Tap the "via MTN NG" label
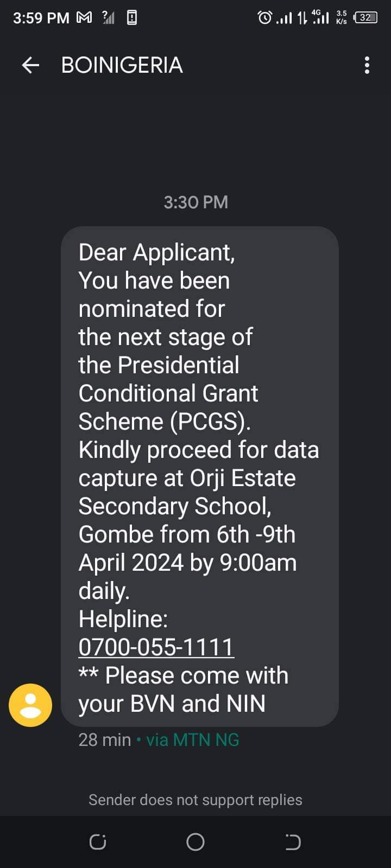The image size is (391, 868). click(x=192, y=740)
